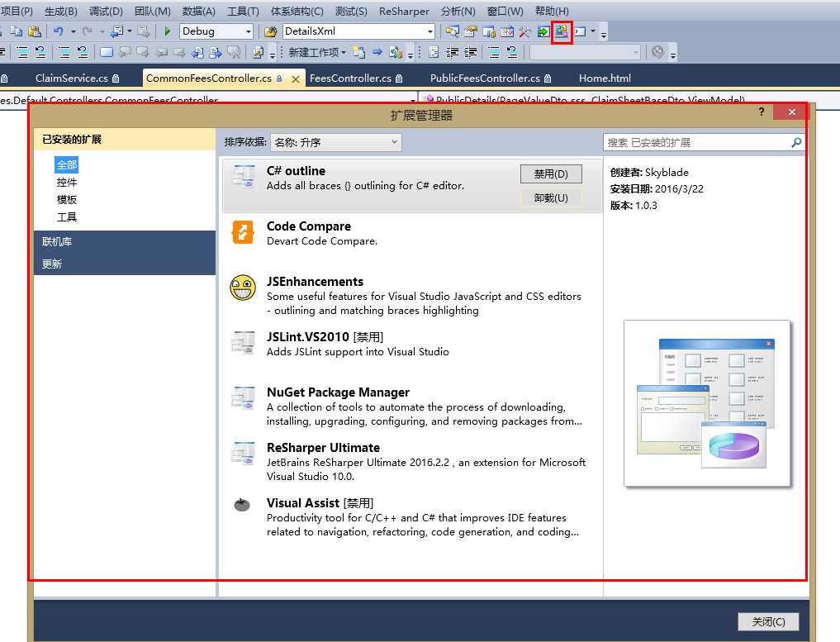Open Find in Files folder icon
840x642 pixels.
[x=271, y=31]
